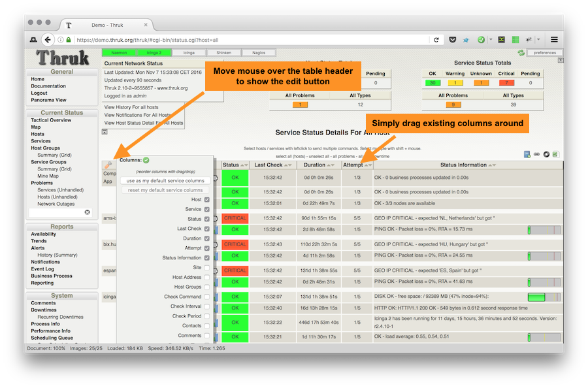The image size is (588, 388).
Task: Click the collapse icon below the host links
Action: (105, 132)
